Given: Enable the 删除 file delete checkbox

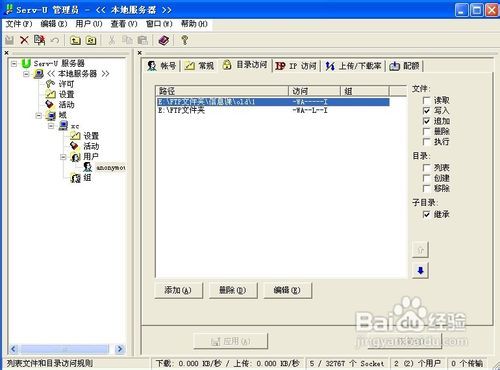Looking at the screenshot, I should [426, 131].
